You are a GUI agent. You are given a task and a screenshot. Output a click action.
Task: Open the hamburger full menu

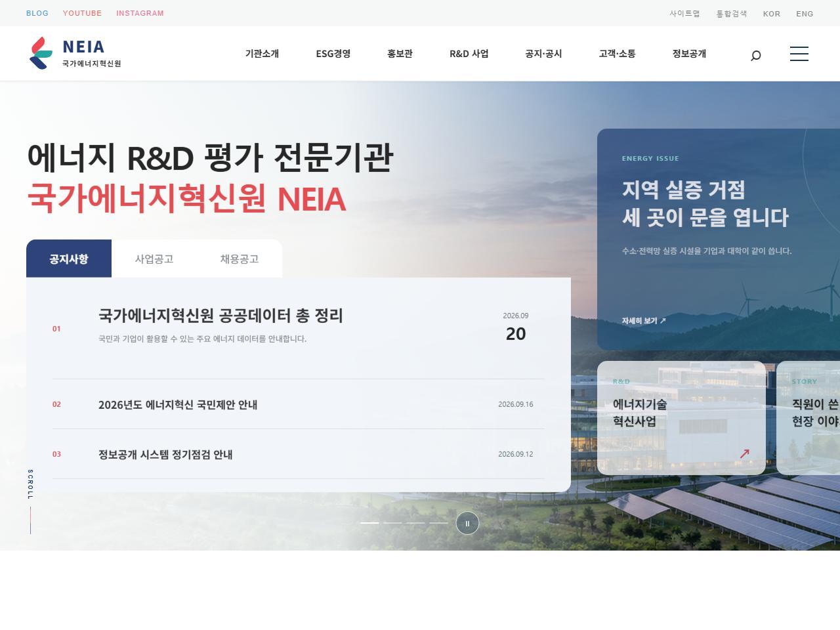point(799,54)
